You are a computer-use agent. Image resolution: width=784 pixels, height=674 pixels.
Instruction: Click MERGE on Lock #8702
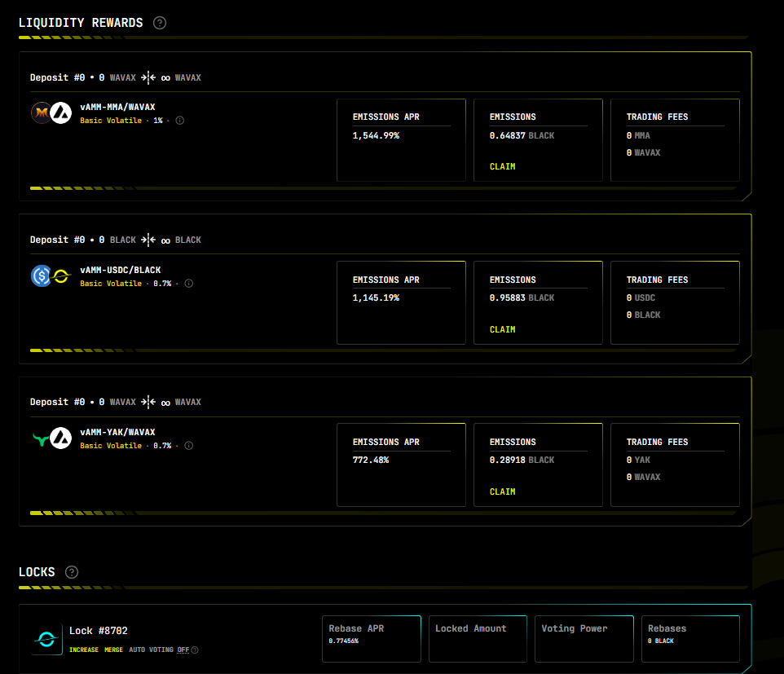tap(113, 650)
